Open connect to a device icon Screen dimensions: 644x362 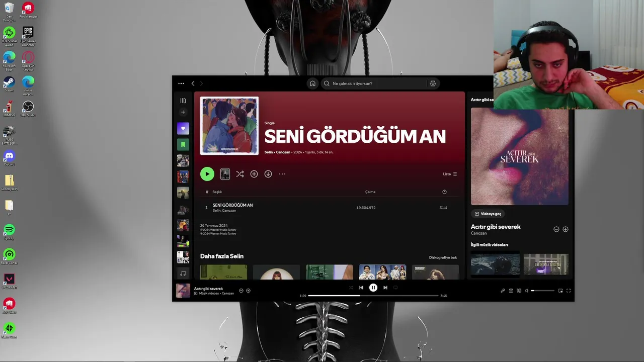point(519,291)
